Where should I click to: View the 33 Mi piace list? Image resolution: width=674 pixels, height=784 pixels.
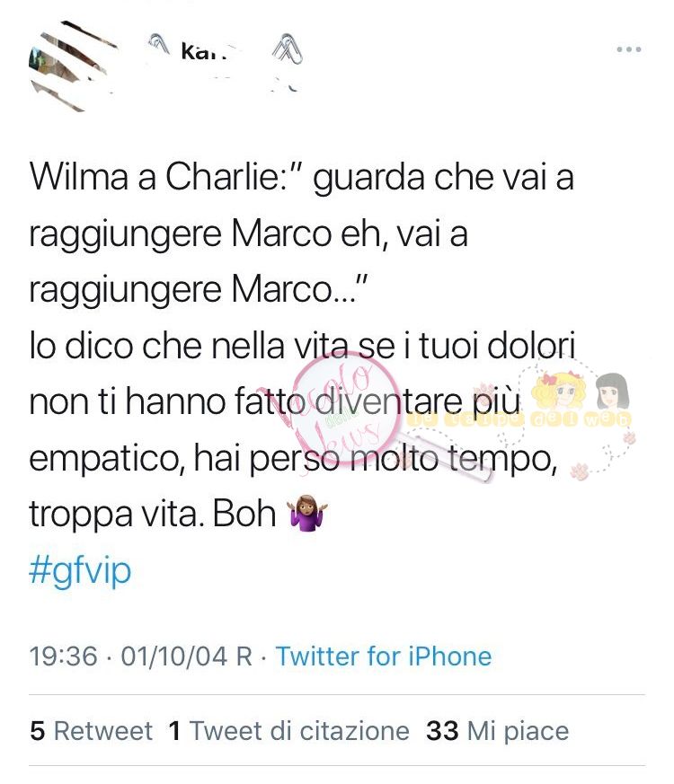pos(497,731)
